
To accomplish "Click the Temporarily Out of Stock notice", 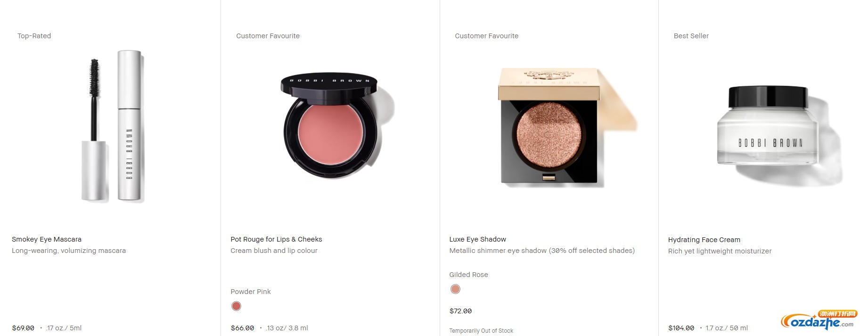I will tap(481, 331).
